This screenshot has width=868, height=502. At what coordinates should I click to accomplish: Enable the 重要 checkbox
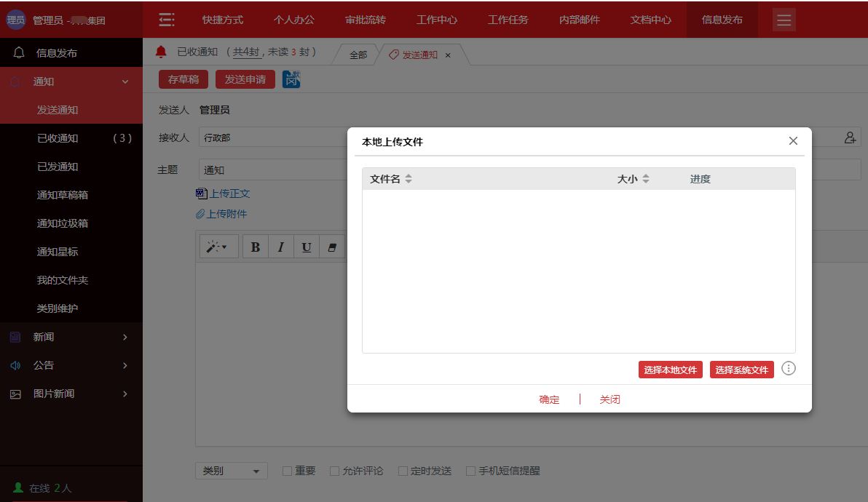[x=287, y=471]
